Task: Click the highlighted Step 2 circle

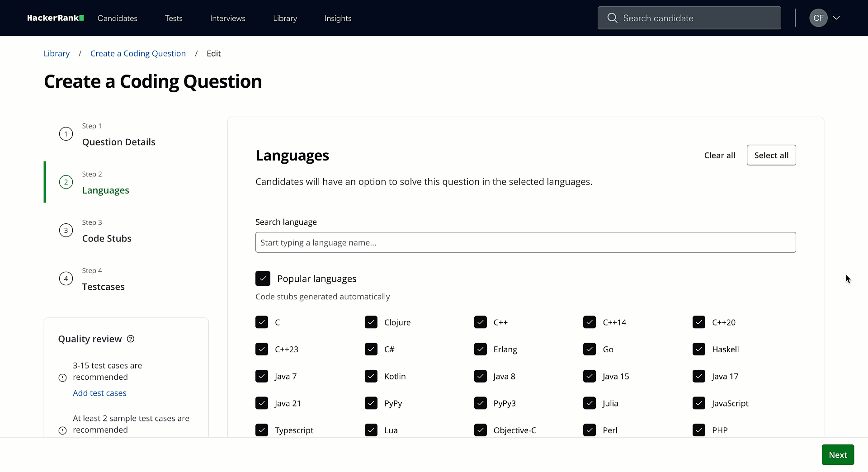Action: point(66,182)
